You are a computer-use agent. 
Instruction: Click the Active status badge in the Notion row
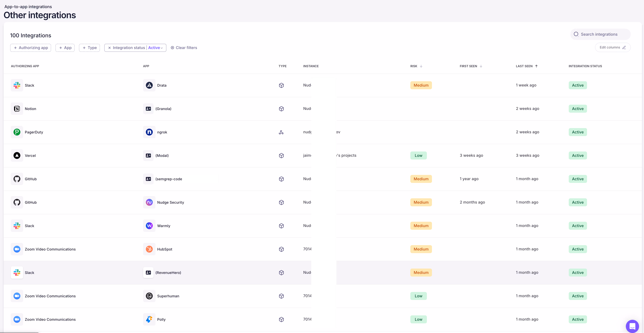coord(578,109)
